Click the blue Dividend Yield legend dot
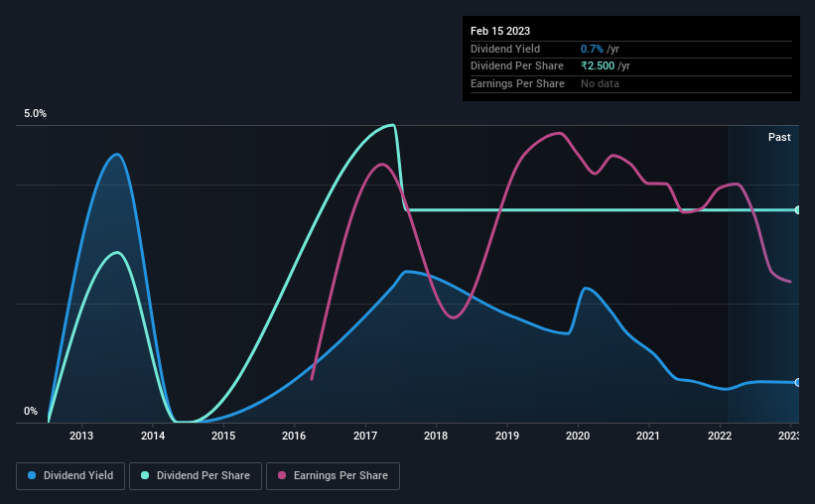This screenshot has width=815, height=504. 32,475
